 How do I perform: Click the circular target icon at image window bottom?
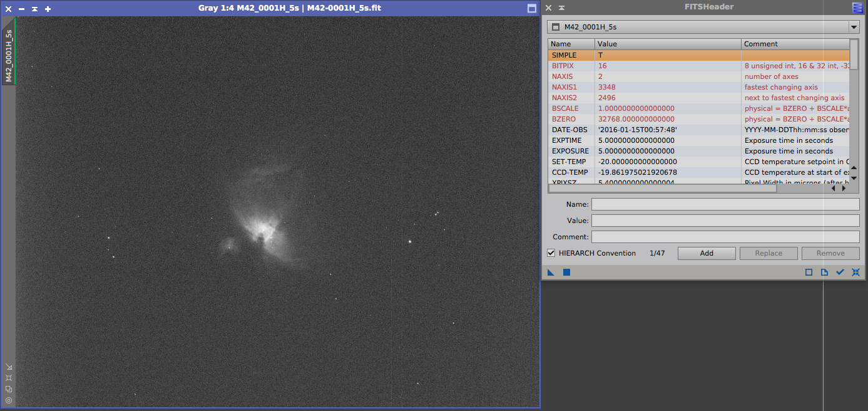9,400
